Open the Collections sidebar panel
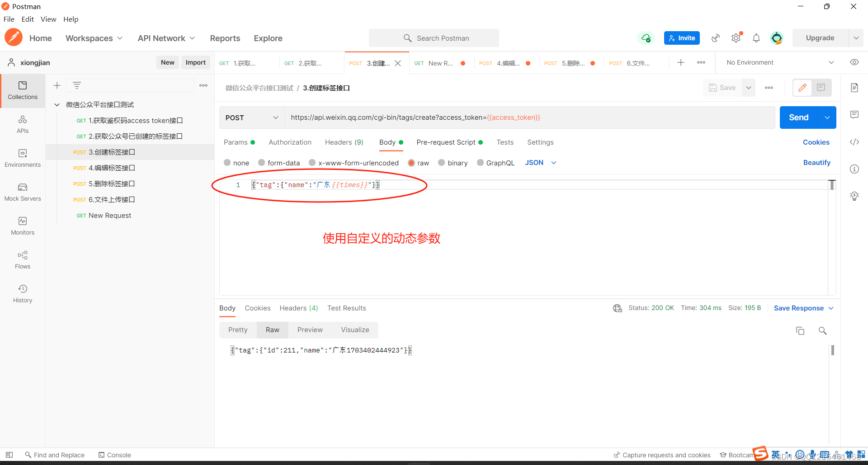This screenshot has height=465, width=868. click(23, 90)
